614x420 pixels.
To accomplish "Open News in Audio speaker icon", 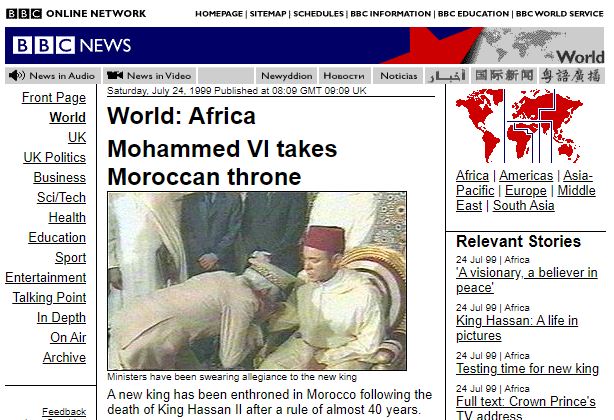I will click(16, 76).
